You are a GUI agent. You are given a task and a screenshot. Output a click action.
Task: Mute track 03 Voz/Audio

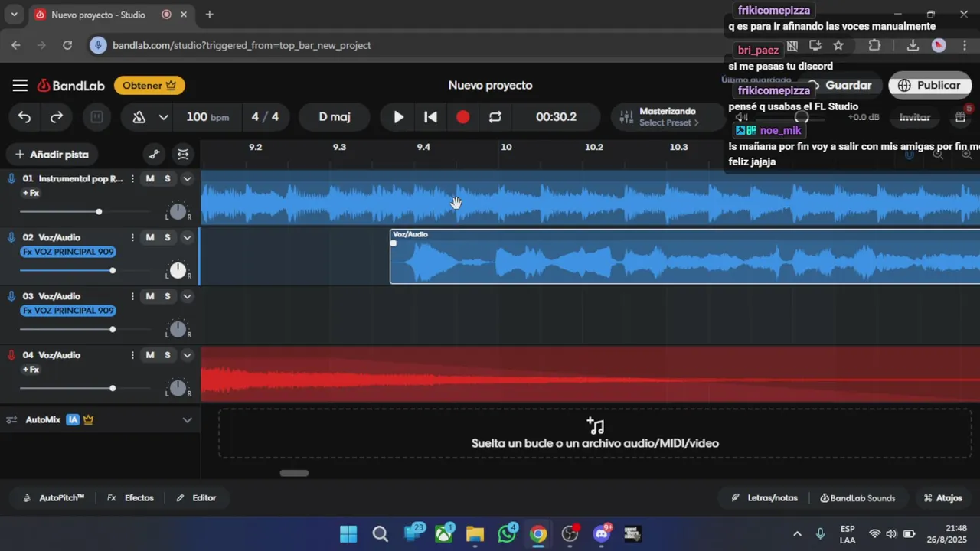pyautogui.click(x=150, y=296)
